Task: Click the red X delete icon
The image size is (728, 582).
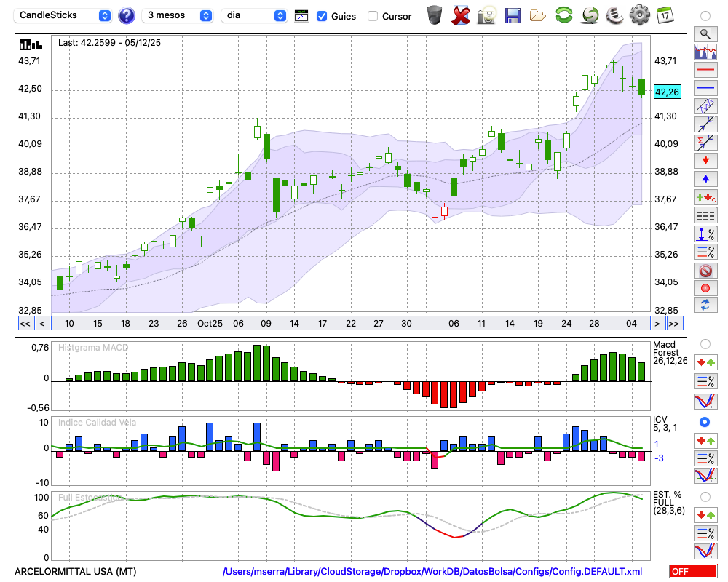Action: [x=461, y=15]
